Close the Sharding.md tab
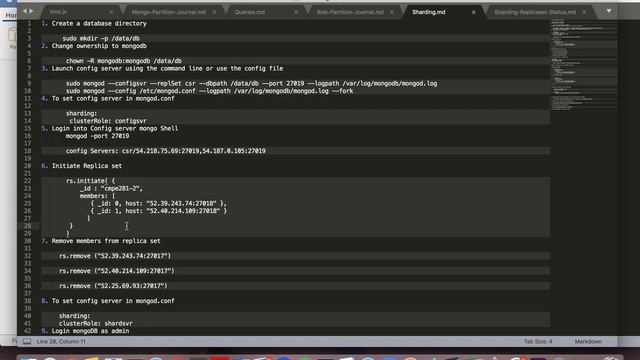640x360 pixels. [x=473, y=12]
